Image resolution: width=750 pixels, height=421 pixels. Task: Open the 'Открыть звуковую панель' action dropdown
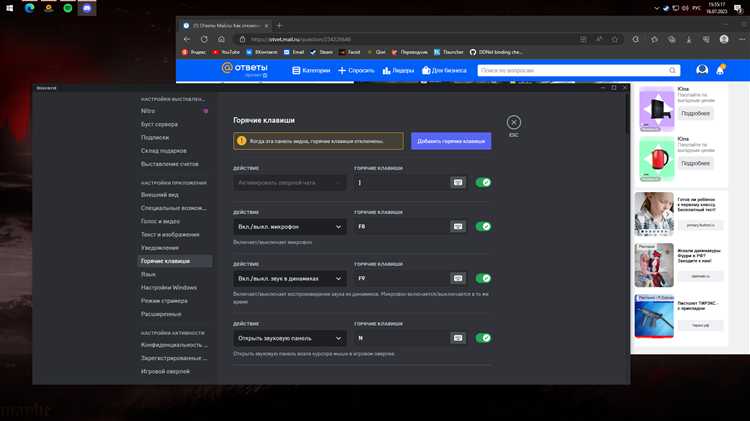pyautogui.click(x=290, y=338)
